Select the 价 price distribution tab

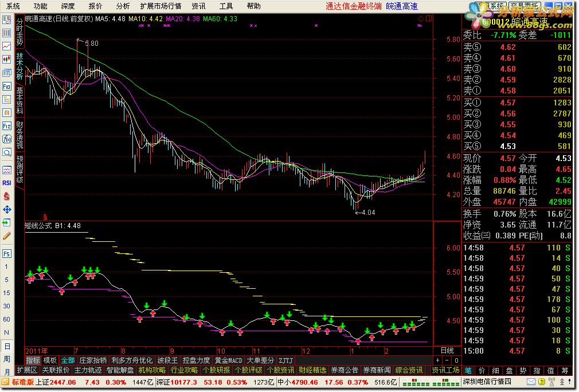click(x=482, y=371)
